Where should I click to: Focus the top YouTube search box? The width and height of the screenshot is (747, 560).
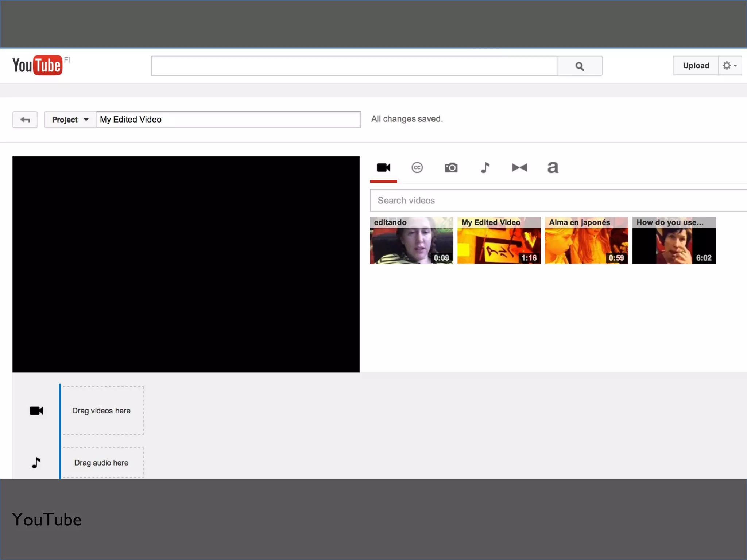tap(354, 66)
